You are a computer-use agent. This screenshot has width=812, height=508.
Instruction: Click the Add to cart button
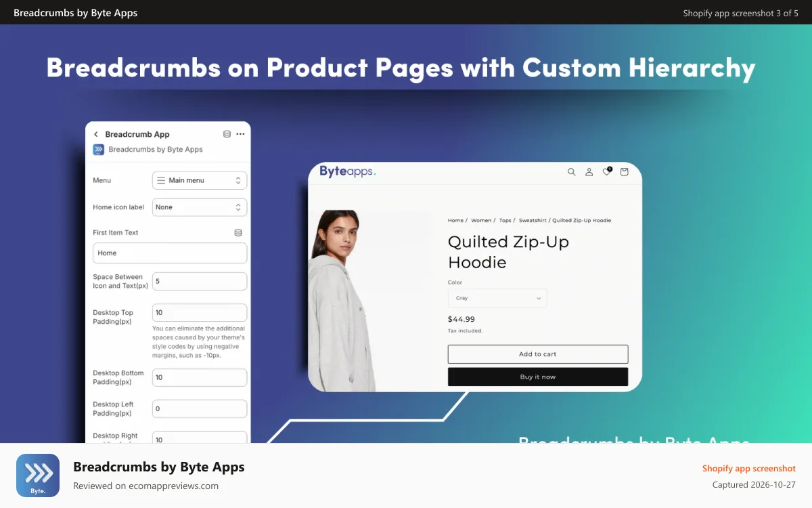pos(538,354)
